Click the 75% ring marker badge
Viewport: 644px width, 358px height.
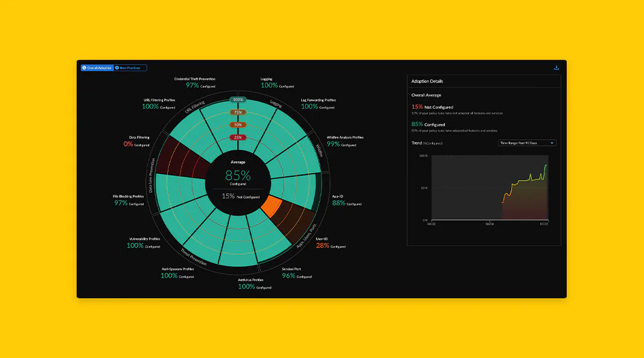238,112
